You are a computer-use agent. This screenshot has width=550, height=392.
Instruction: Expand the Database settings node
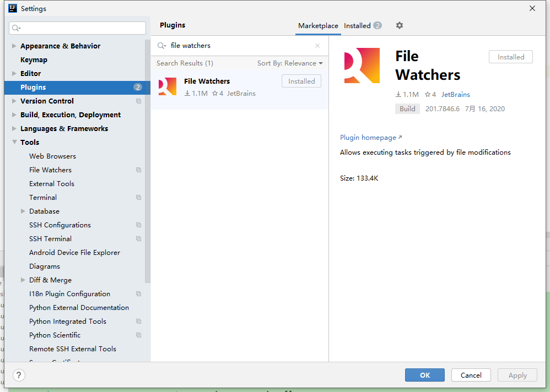click(23, 211)
